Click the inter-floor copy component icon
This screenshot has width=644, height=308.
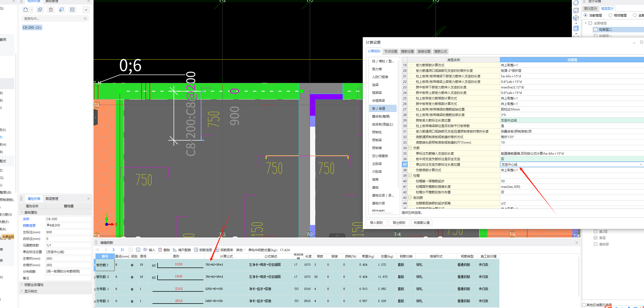[x=61, y=10]
